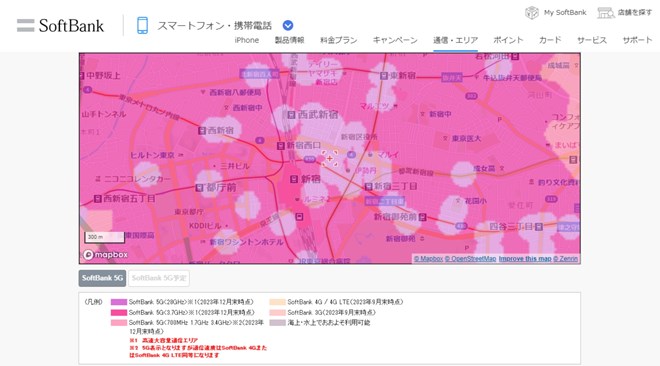Screen dimensions: 660x366
Task: Click the 西新宿五丁目 station icon
Action: (98, 198)
